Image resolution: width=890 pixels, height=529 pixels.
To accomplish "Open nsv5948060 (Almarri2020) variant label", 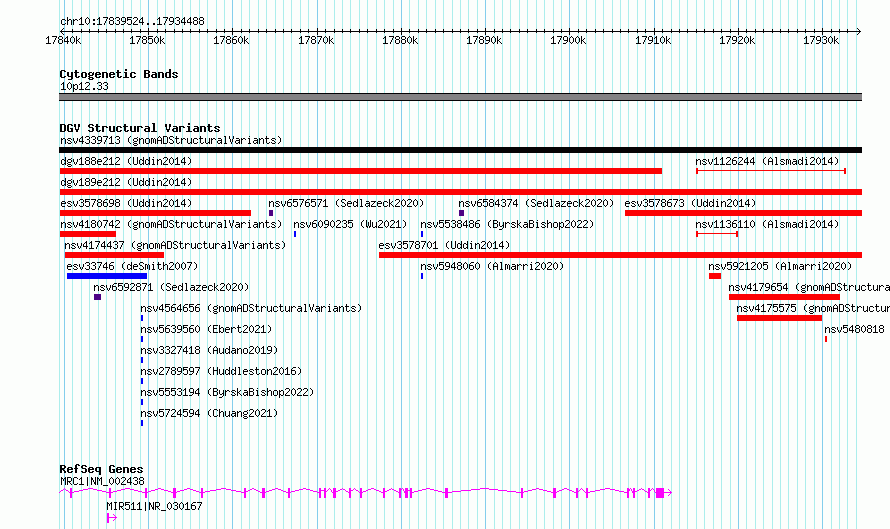I will click(492, 266).
